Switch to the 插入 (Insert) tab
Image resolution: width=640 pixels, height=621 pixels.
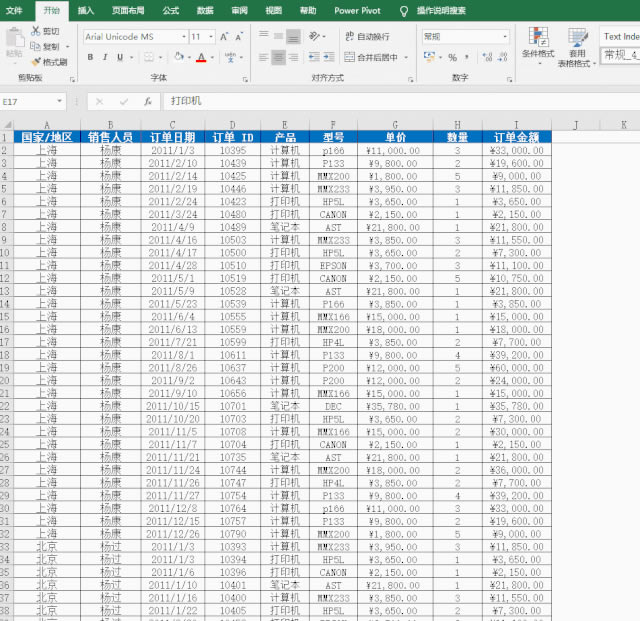(86, 10)
